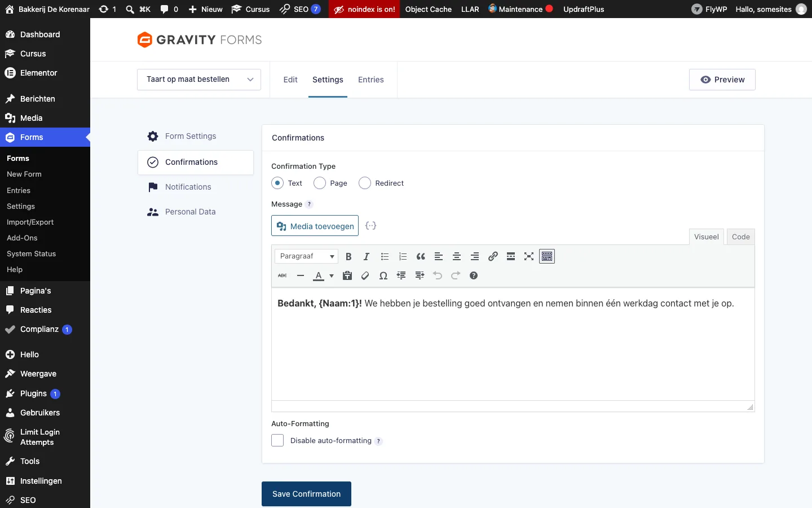Viewport: 812px width, 508px height.
Task: Insert a numbered list in the message
Action: (x=403, y=256)
